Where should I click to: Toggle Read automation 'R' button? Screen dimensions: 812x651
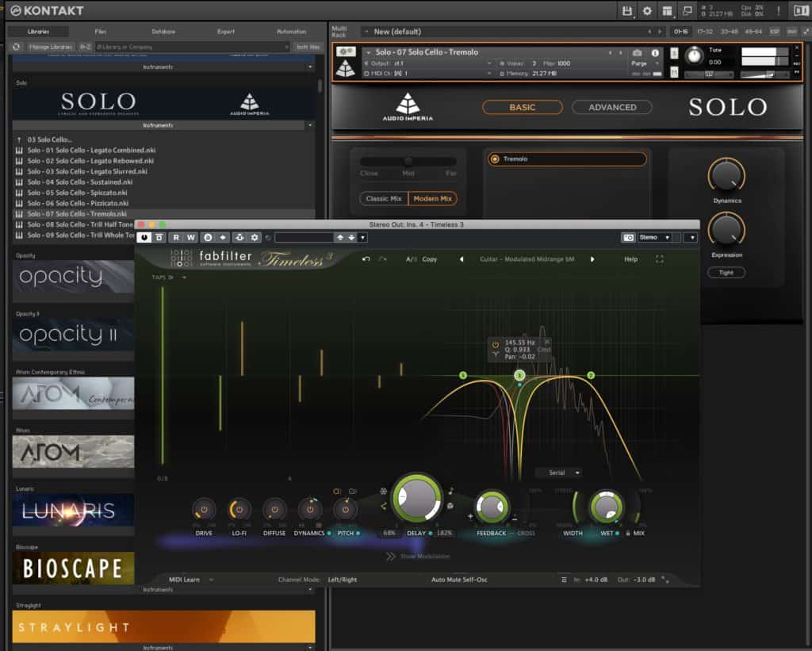pyautogui.click(x=176, y=237)
